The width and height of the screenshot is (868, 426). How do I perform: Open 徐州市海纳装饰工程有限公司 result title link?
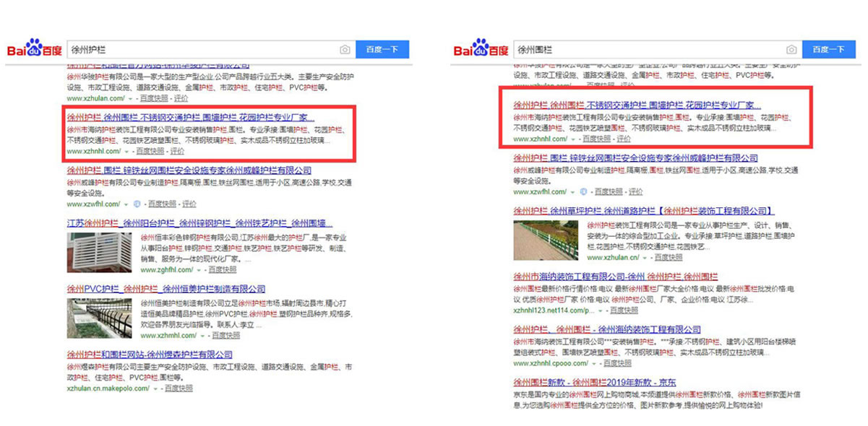[615, 277]
